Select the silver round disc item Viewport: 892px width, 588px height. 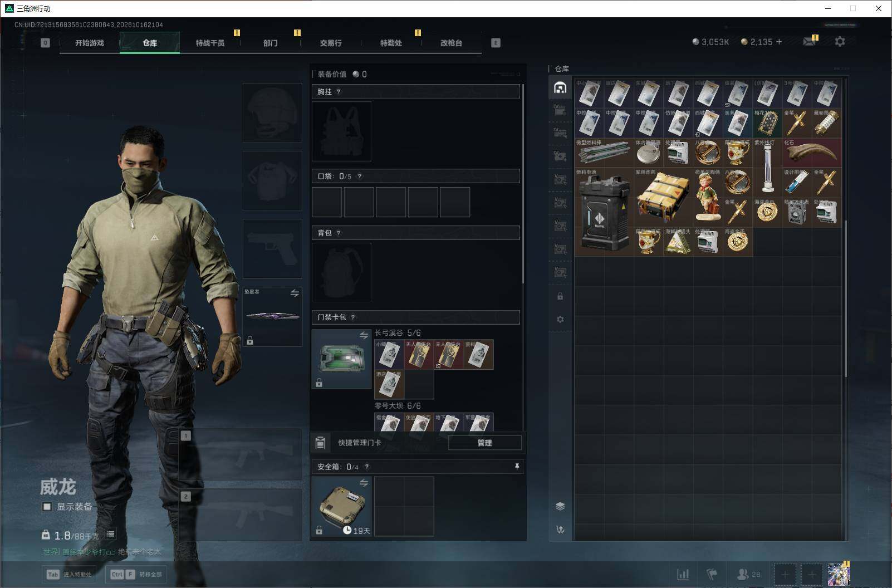649,153
